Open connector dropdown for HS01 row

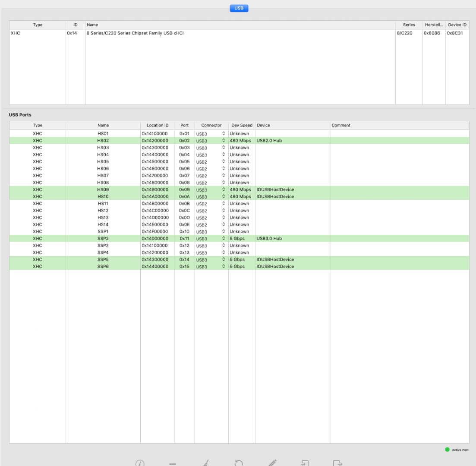[x=224, y=134]
